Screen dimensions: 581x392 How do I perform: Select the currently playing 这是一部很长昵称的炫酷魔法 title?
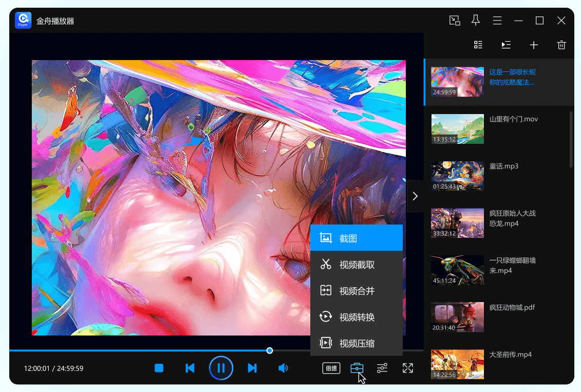(513, 77)
